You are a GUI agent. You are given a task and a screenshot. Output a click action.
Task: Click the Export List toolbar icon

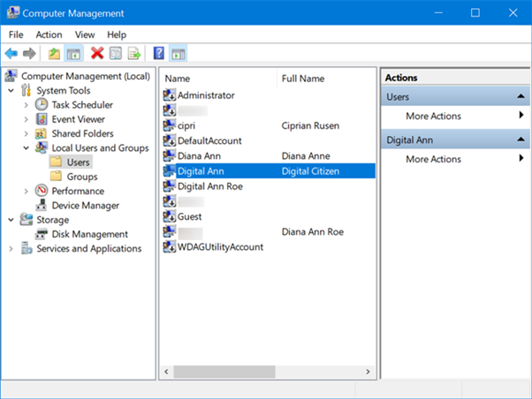pyautogui.click(x=134, y=54)
